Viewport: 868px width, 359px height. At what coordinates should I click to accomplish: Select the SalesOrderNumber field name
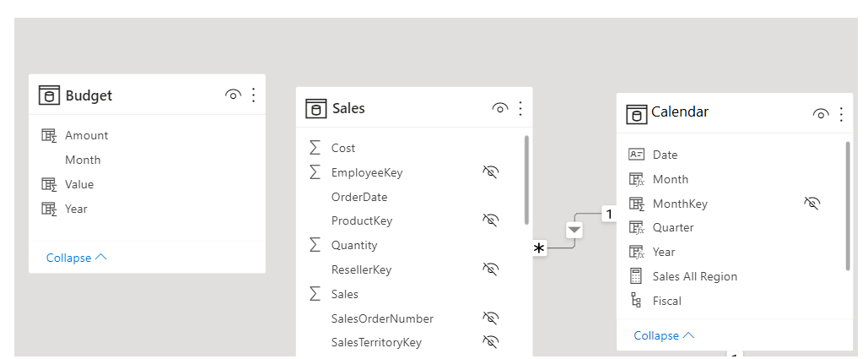(x=382, y=318)
